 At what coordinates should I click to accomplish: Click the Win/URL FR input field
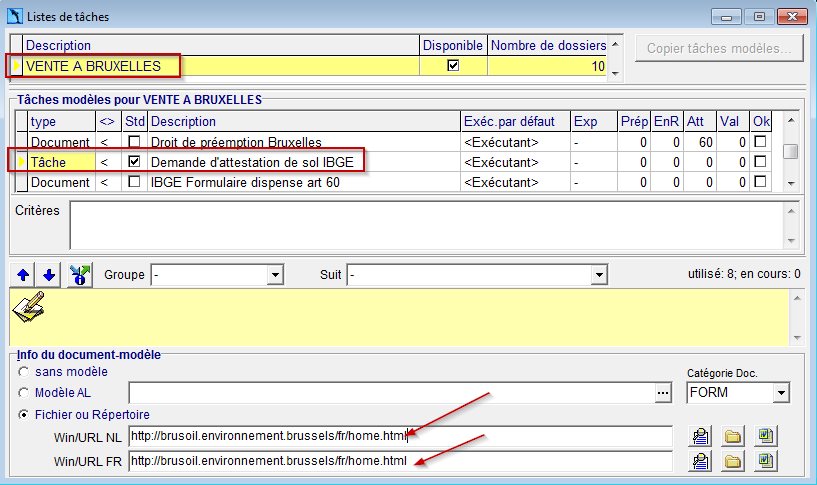400,461
